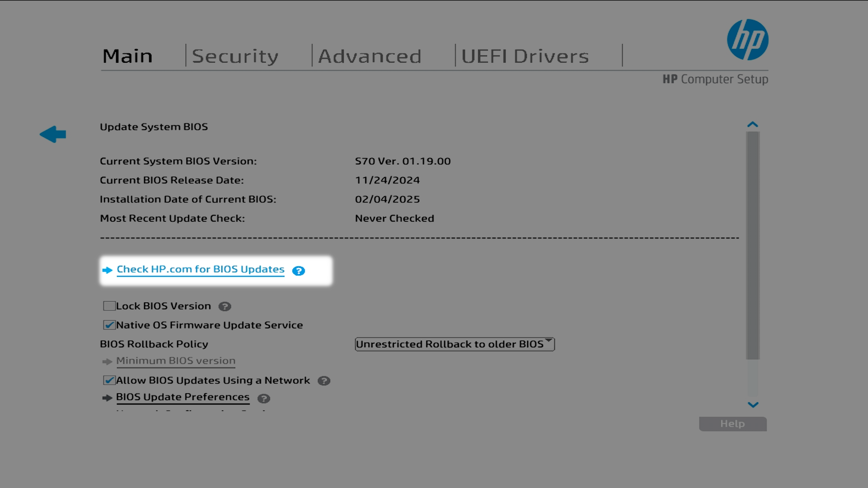
Task: Uncheck Allow BIOS Updates Using a Network
Action: pos(109,380)
